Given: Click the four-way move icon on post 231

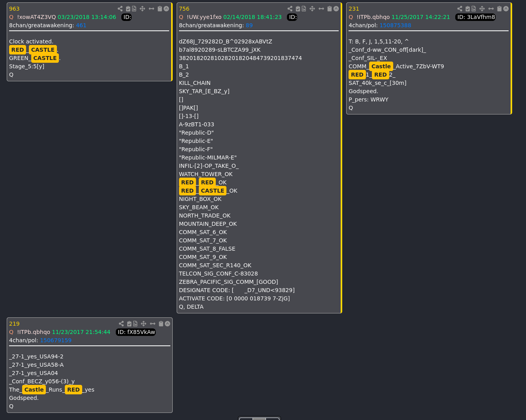Looking at the screenshot, I should tap(482, 9).
